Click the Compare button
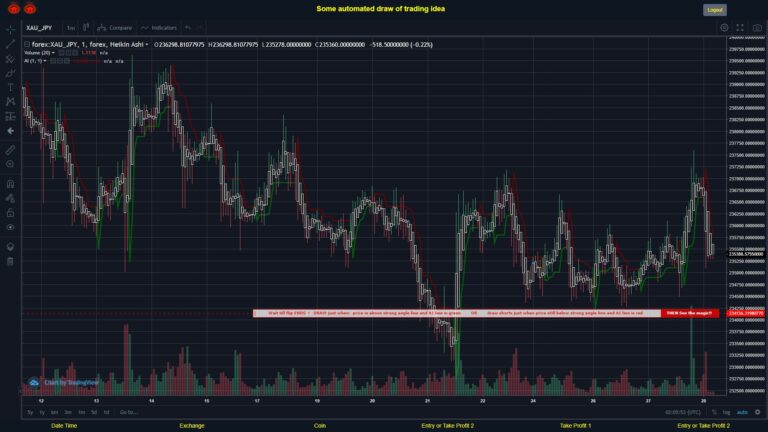768x432 pixels. point(115,28)
